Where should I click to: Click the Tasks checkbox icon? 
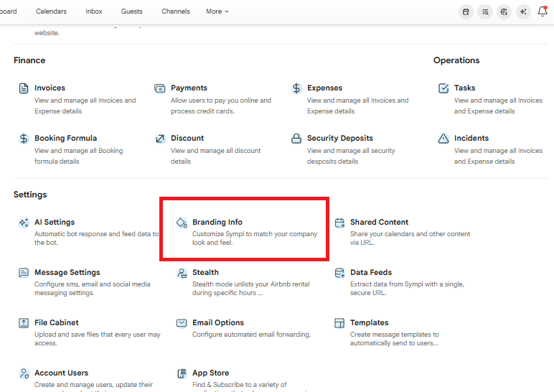point(443,88)
